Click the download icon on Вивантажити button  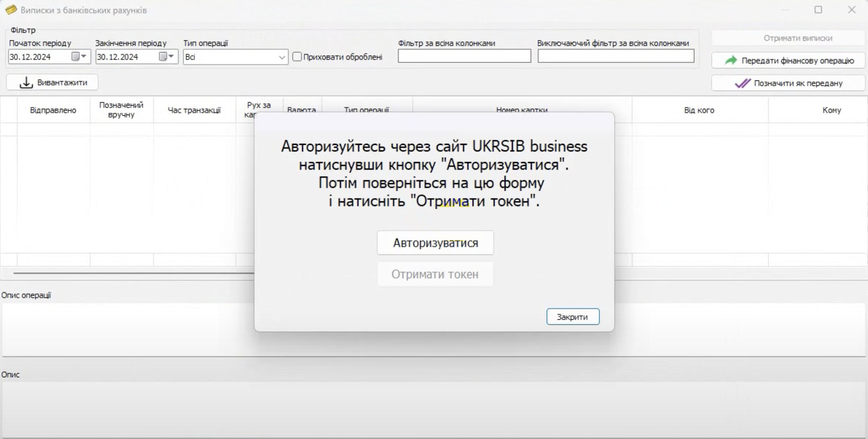26,82
